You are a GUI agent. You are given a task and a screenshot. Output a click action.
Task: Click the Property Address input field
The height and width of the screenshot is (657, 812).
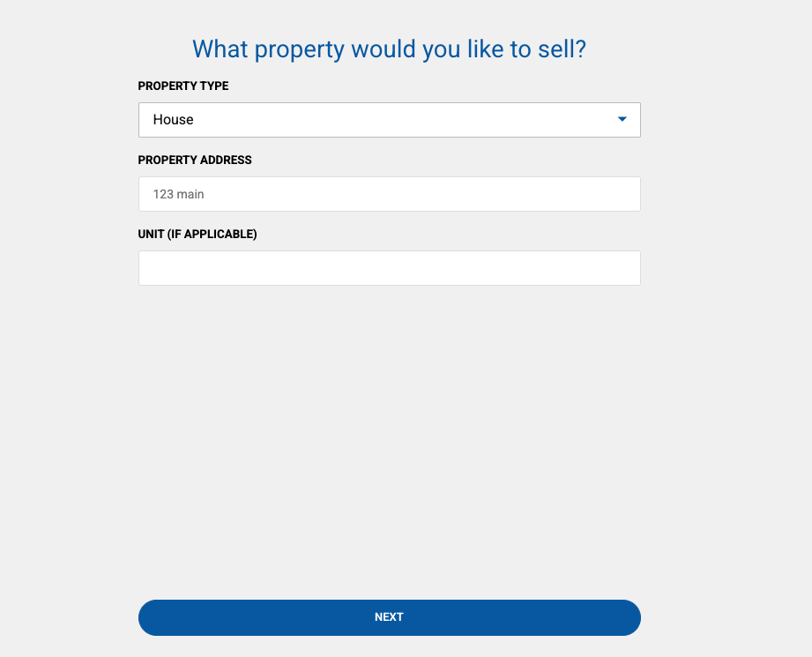point(389,194)
